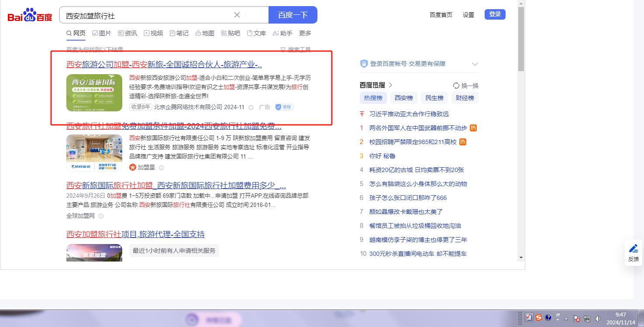Open the 搜索工具 search tools filter
644x327 pixels.
coord(296,50)
